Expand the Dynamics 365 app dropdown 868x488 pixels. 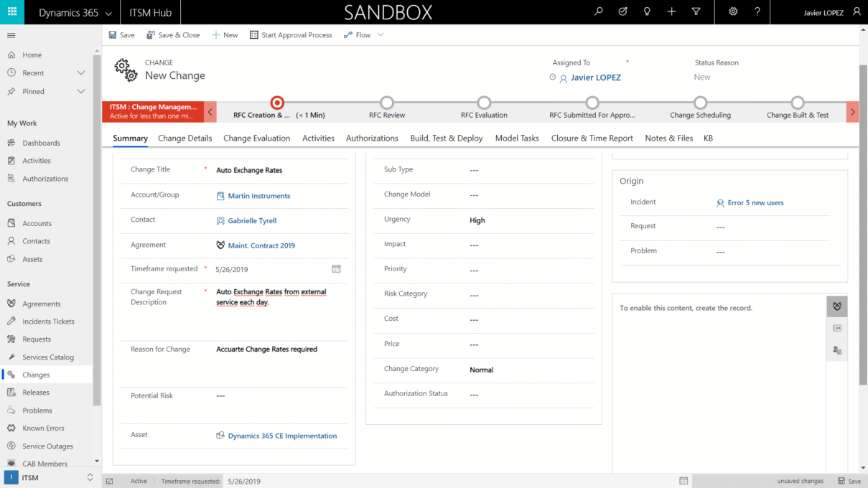(x=108, y=13)
